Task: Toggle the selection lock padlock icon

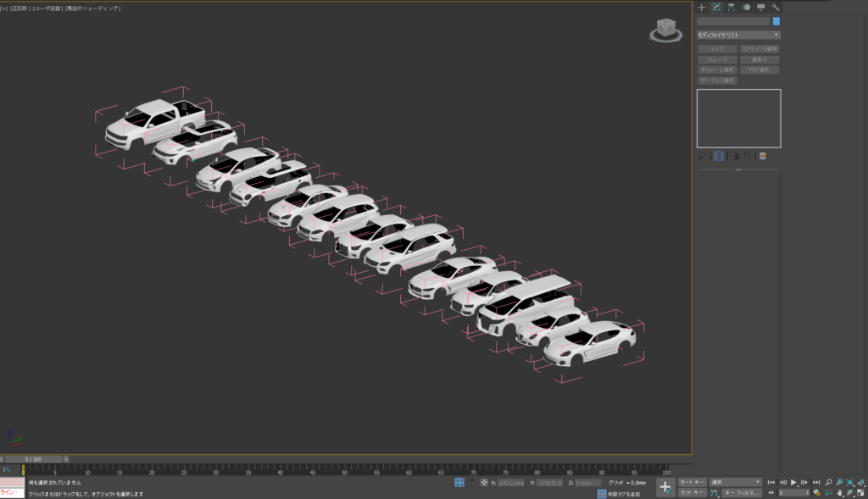Action: [471, 482]
